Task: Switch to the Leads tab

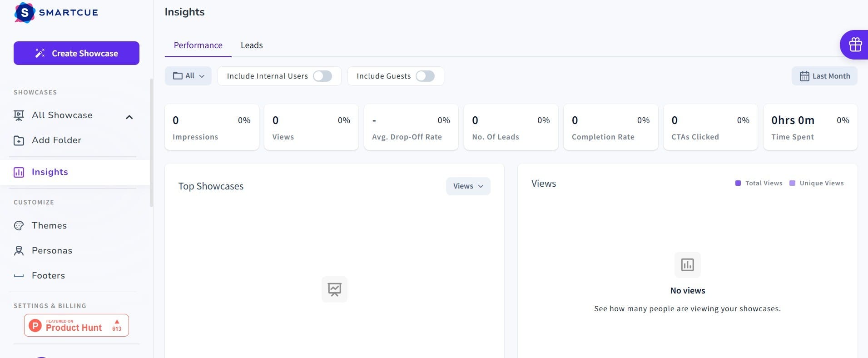Action: click(252, 45)
